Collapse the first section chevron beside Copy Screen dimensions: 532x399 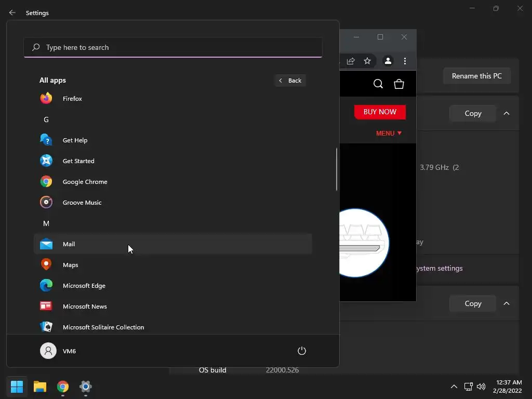[507, 113]
